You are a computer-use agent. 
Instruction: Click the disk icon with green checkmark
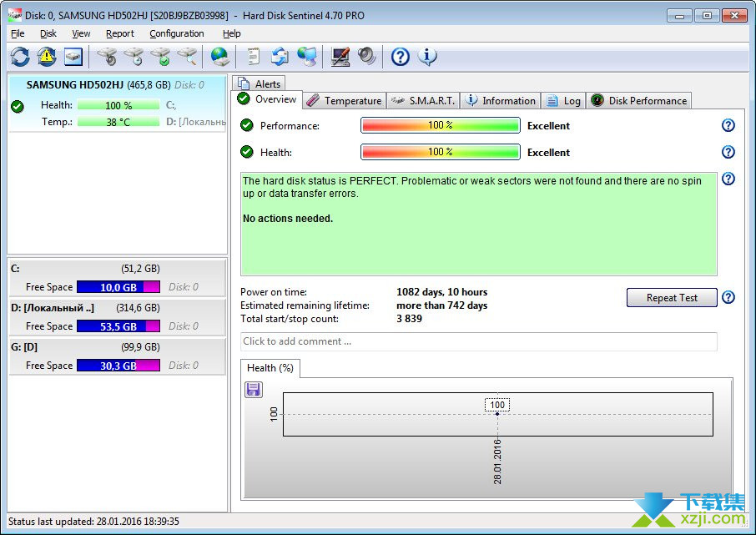pyautogui.click(x=160, y=57)
